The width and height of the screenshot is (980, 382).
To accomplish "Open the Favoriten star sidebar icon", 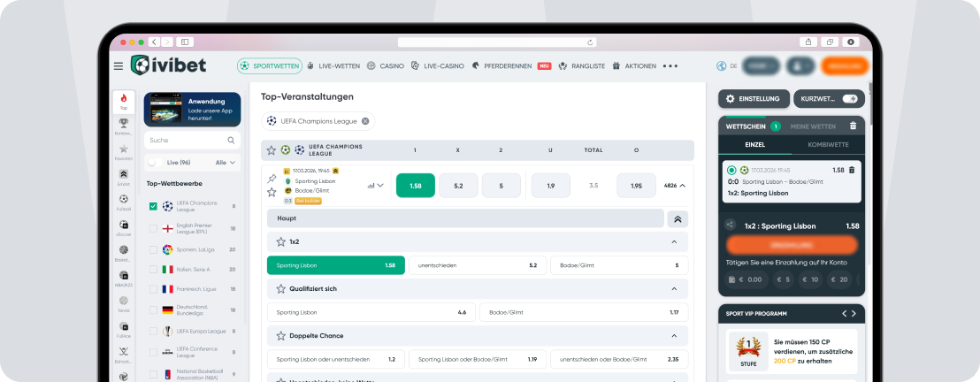I will 124,152.
